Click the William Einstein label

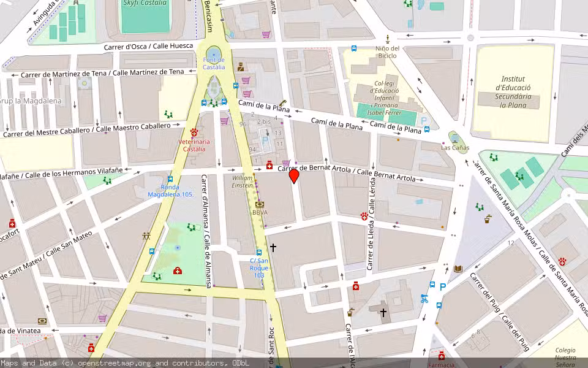[x=243, y=182]
